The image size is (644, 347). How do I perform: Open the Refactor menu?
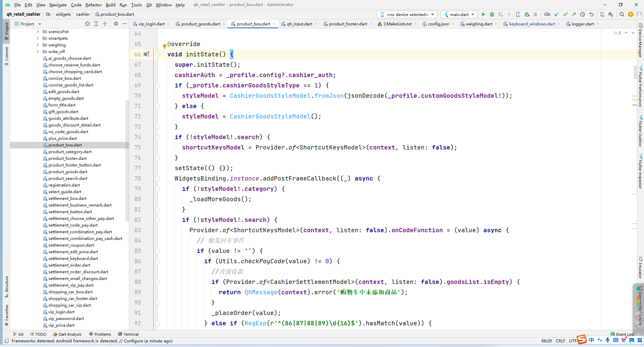click(x=94, y=5)
